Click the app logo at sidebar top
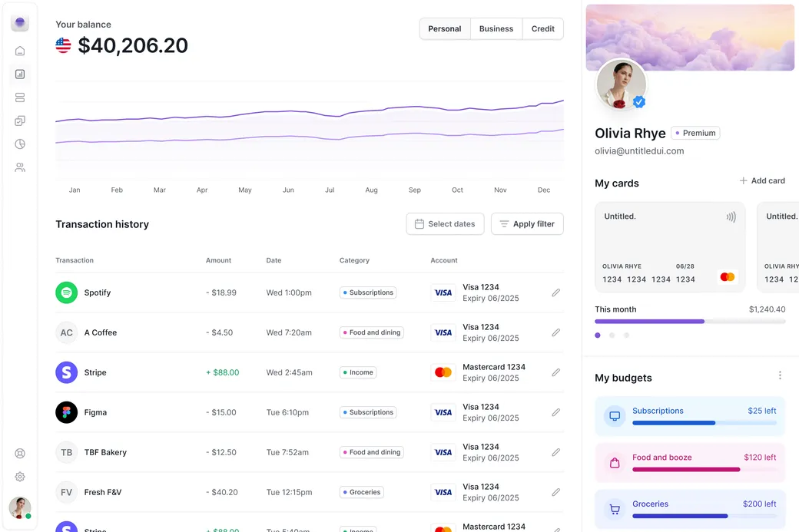The width and height of the screenshot is (799, 532). [x=20, y=22]
